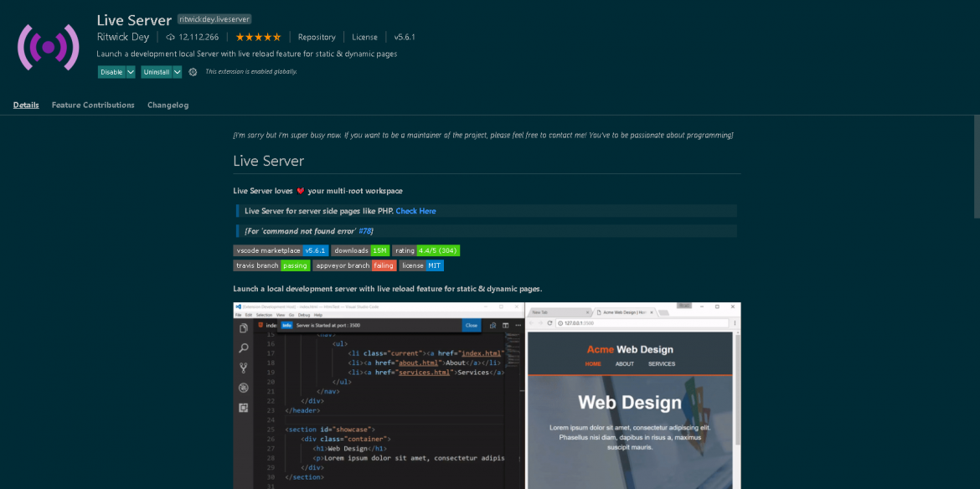The height and width of the screenshot is (489, 980).
Task: Click the Live Server extension logo
Action: (x=48, y=48)
